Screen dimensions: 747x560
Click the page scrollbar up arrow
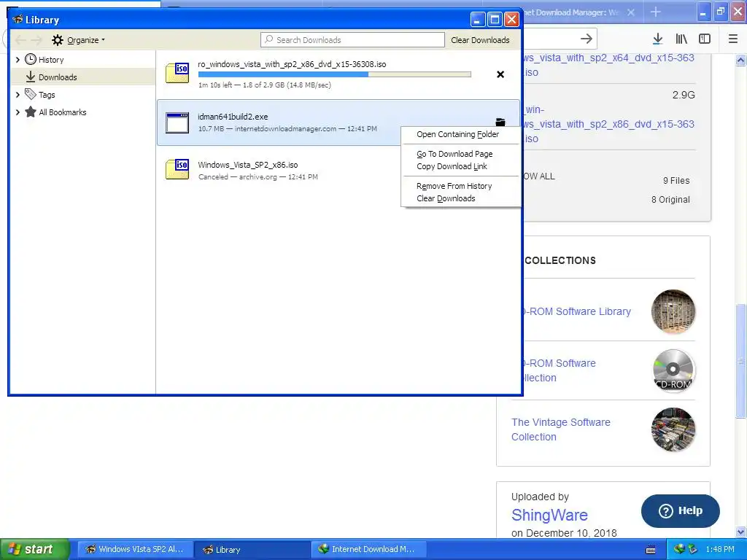[740, 60]
